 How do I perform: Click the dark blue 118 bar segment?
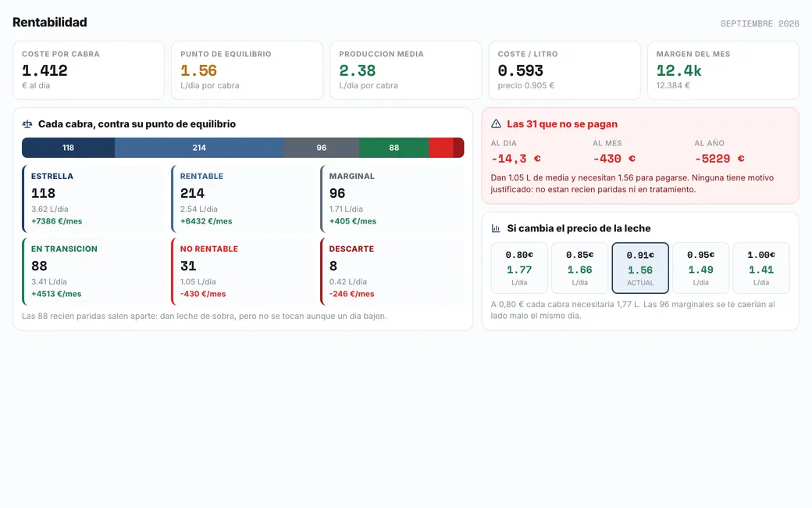(69, 148)
